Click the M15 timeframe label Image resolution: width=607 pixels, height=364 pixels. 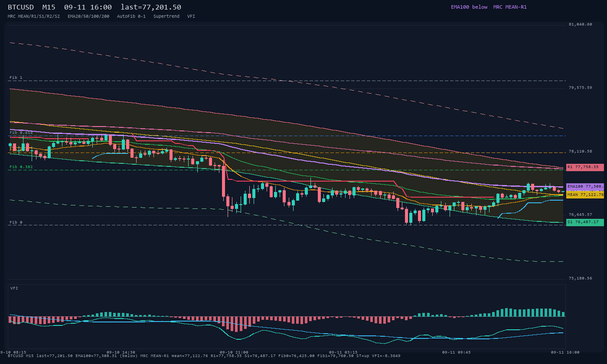tap(49, 7)
